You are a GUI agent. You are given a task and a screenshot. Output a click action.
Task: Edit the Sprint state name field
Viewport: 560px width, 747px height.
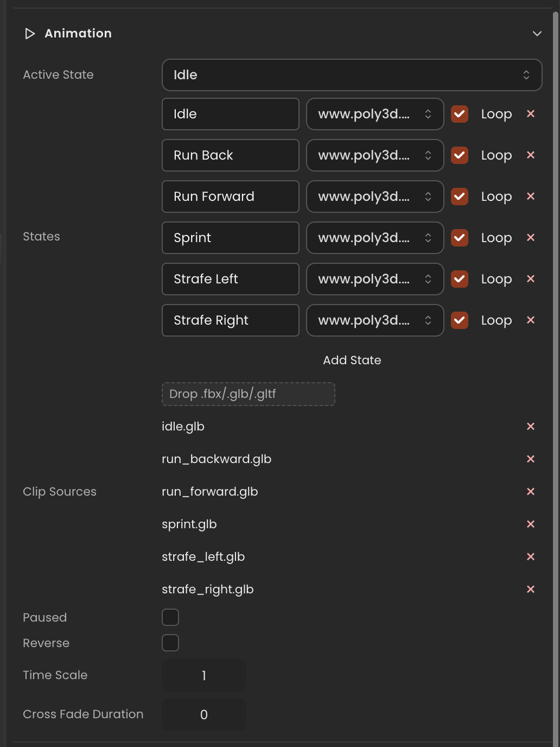tap(231, 238)
